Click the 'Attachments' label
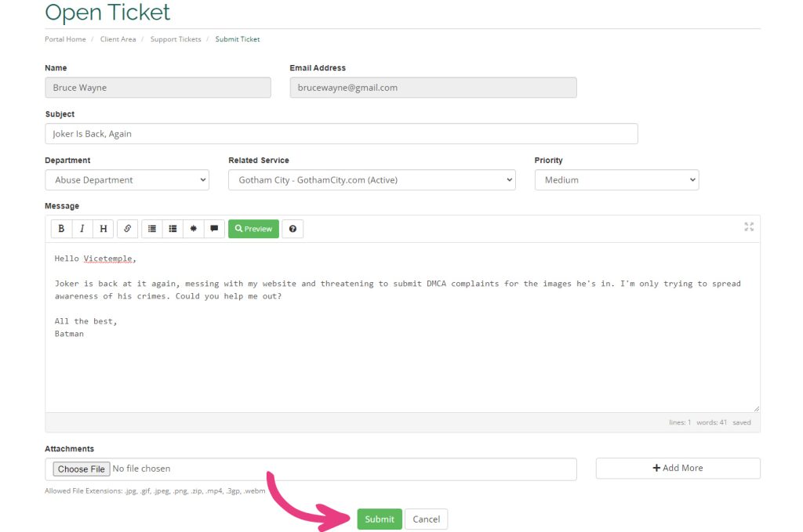 pyautogui.click(x=69, y=449)
